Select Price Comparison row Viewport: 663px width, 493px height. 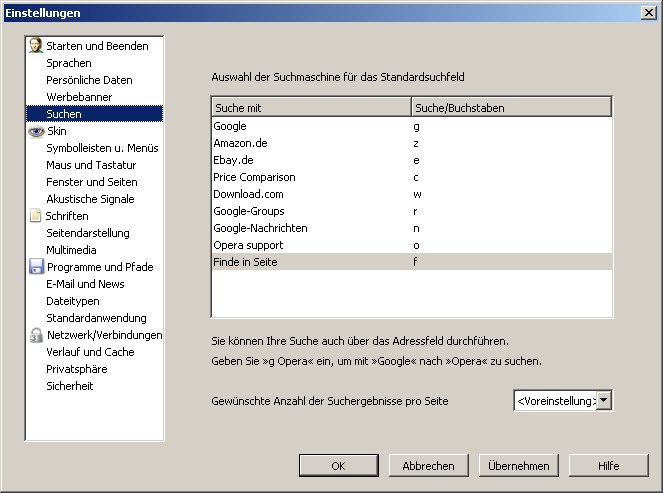coord(412,177)
